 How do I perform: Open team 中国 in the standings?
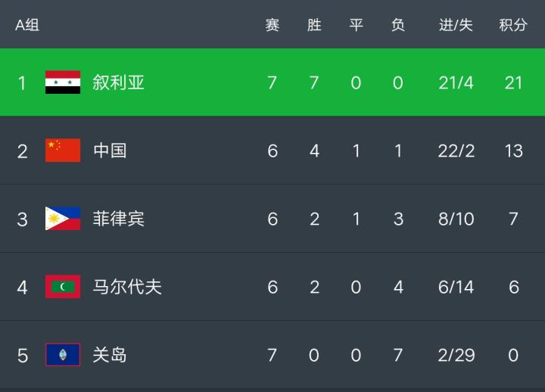tap(110, 151)
